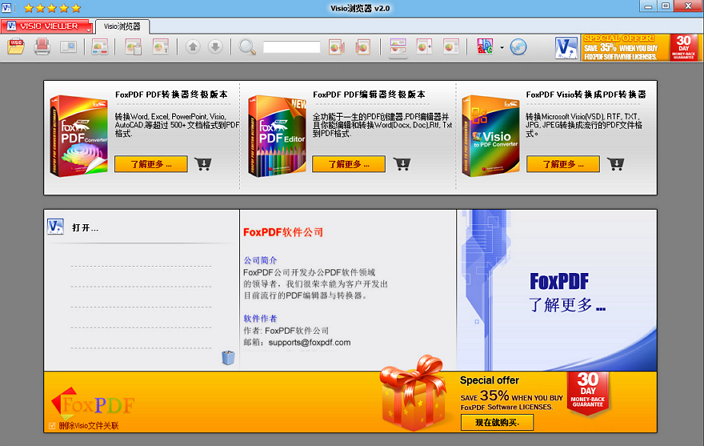The image size is (704, 446).
Task: Click the cart icon for FoxPDF PDF转换器终极版本
Action: pos(203,164)
